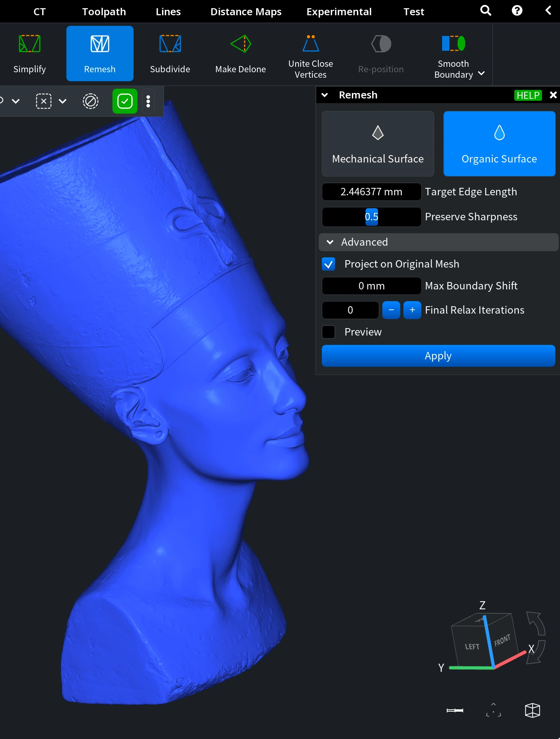
Task: Click the Apply button
Action: [x=439, y=356]
